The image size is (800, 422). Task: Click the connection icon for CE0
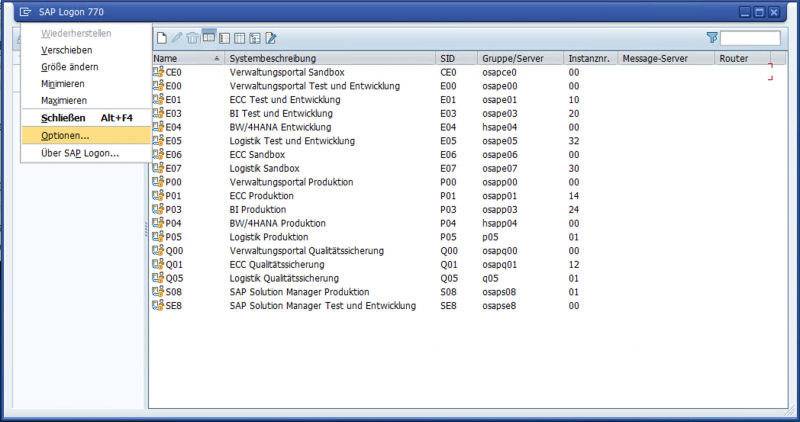158,72
